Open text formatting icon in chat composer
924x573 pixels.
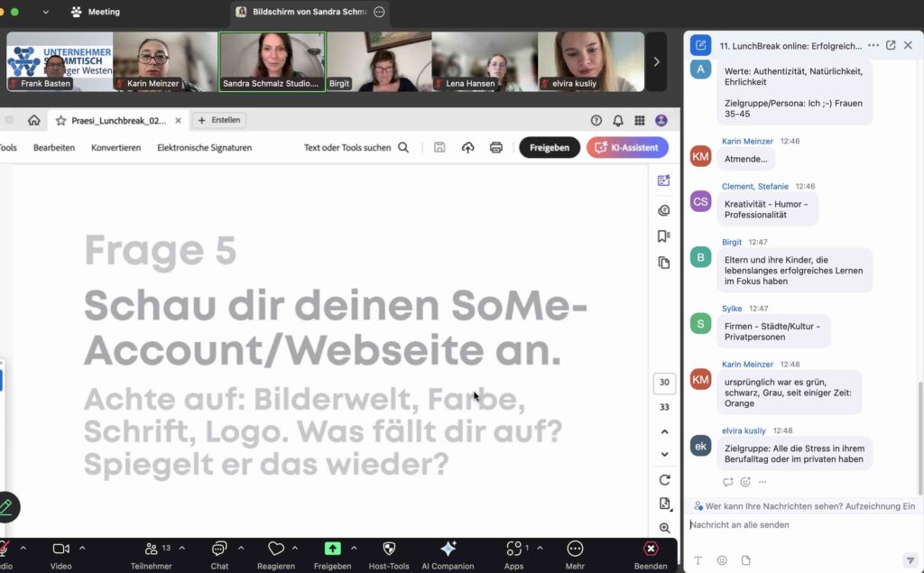698,560
